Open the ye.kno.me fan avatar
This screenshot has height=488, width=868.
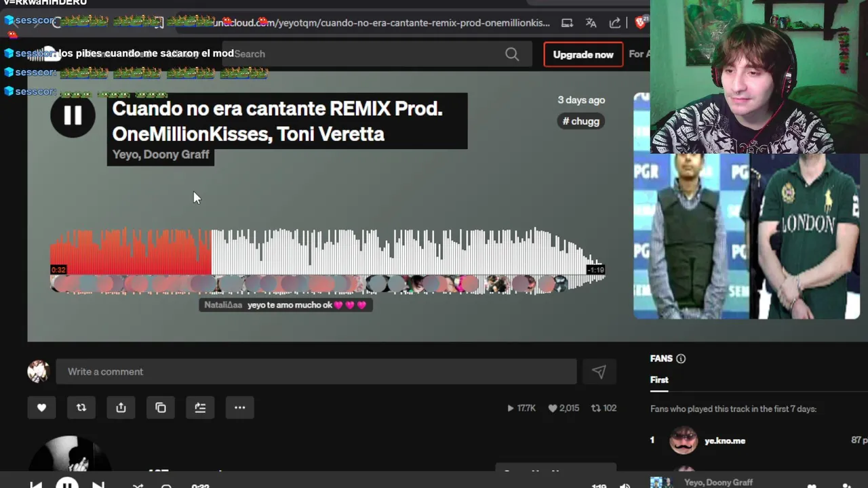click(684, 441)
